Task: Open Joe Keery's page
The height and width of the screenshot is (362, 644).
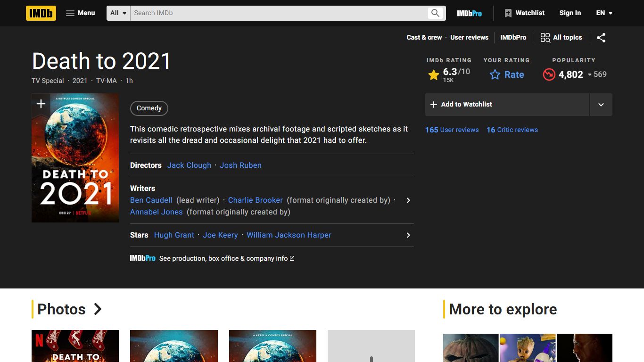Action: tap(220, 235)
